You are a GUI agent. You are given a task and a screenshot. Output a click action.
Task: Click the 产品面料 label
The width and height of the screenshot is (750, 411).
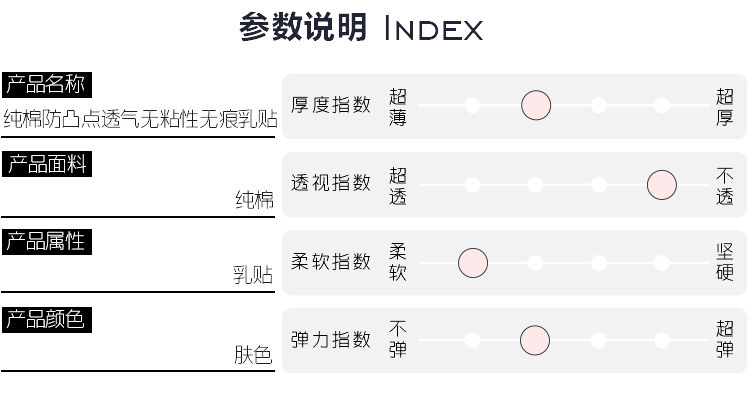[47, 164]
